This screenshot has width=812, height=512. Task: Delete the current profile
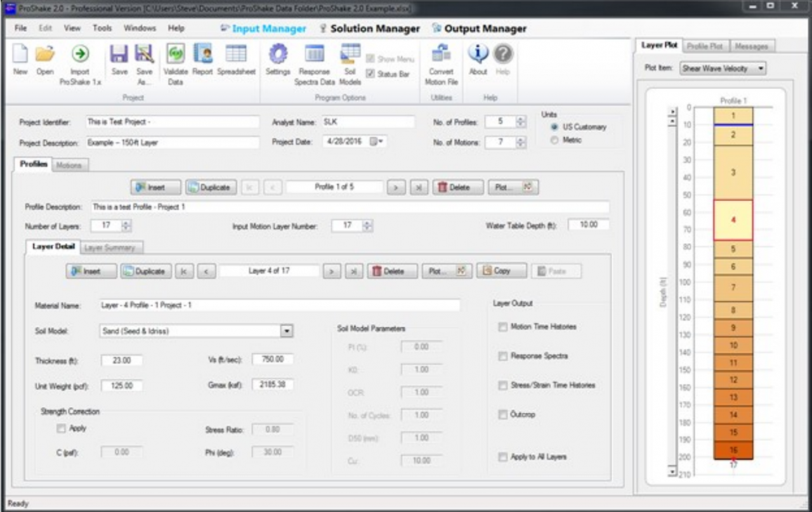point(459,187)
